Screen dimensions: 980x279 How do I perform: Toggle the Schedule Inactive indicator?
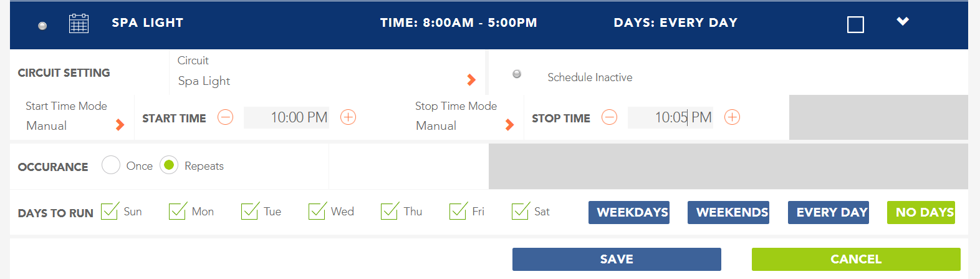tap(517, 74)
